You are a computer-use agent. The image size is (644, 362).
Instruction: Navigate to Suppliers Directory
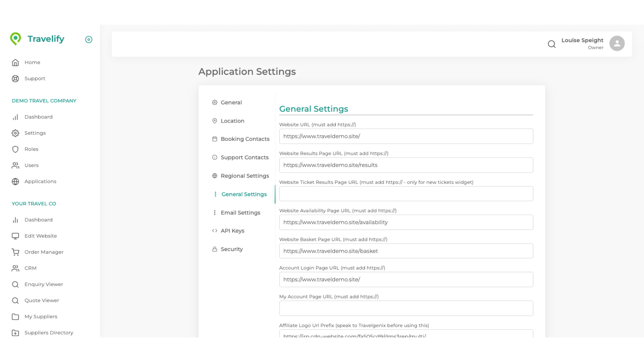tap(49, 333)
